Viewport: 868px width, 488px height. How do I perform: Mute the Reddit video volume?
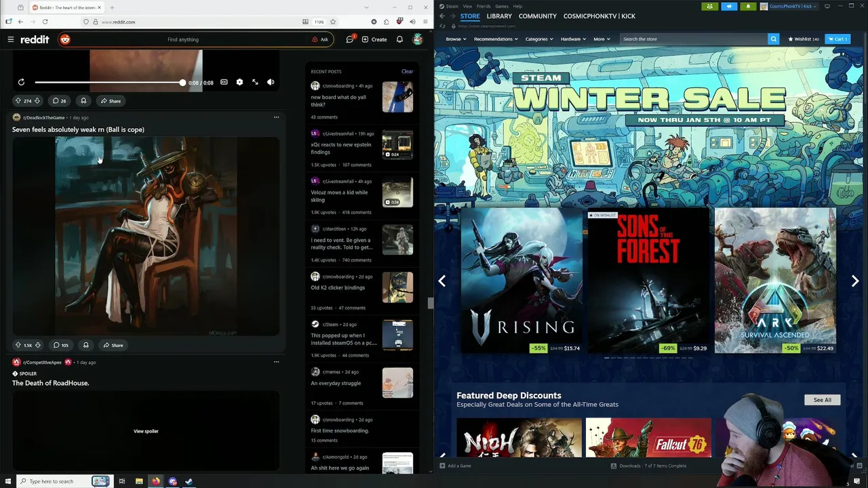coord(271,82)
